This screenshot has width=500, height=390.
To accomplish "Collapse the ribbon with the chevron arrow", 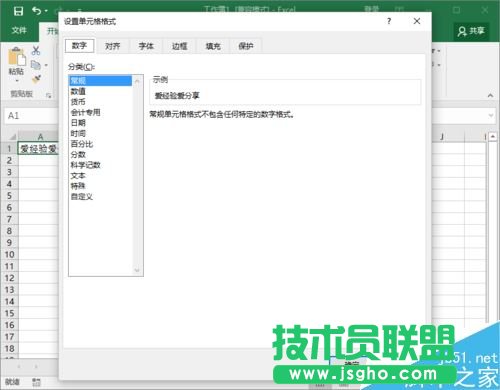I will pos(490,96).
